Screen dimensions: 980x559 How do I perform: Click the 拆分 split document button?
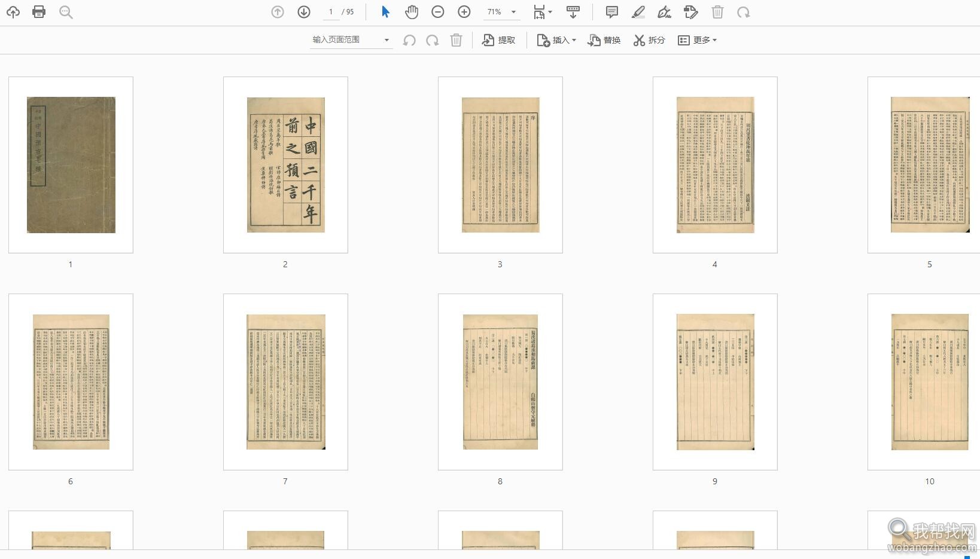click(x=649, y=40)
